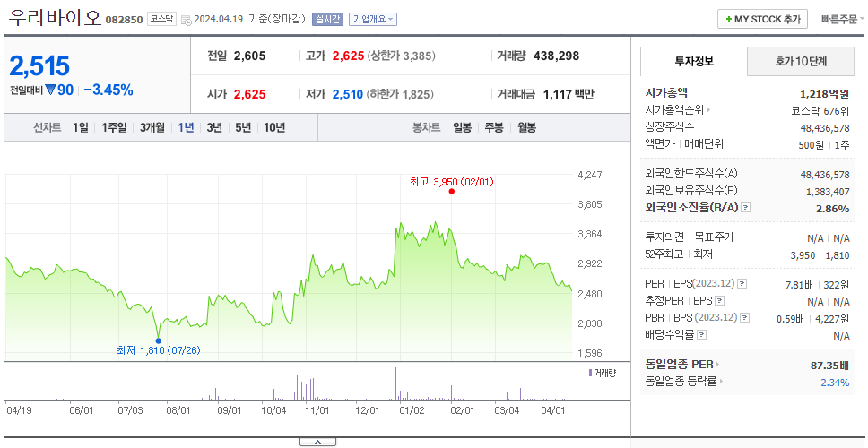
Task: Click the help icon next to PER EPS(2023.12)
Action: click(x=742, y=284)
